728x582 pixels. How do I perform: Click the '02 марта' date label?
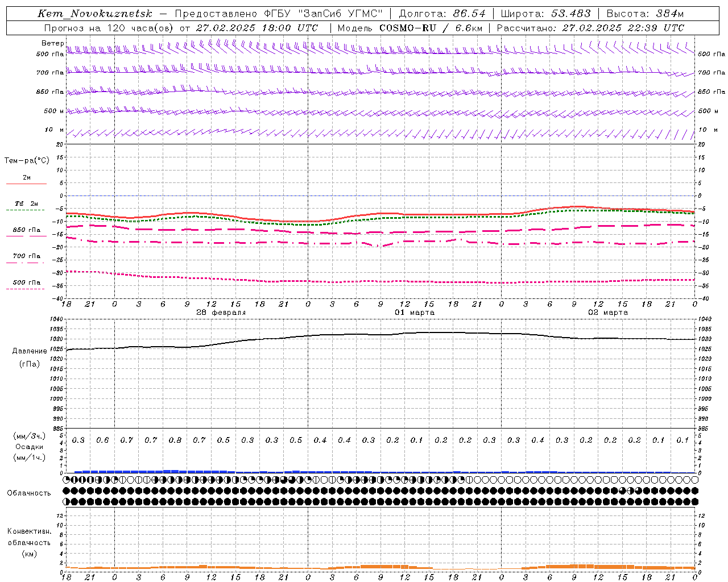[608, 313]
